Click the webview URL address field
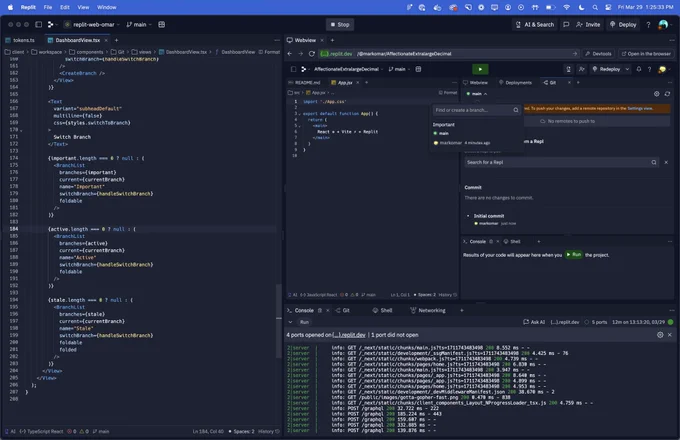680x440 pixels. 449,54
